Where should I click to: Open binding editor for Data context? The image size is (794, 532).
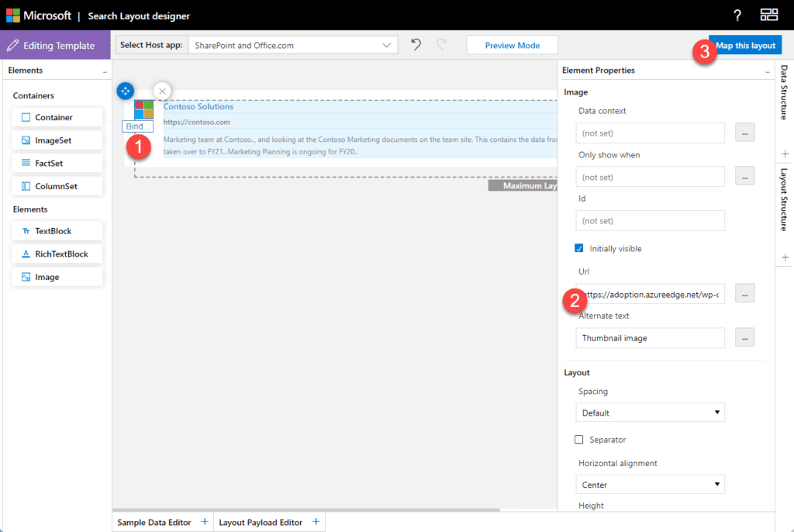tap(745, 133)
